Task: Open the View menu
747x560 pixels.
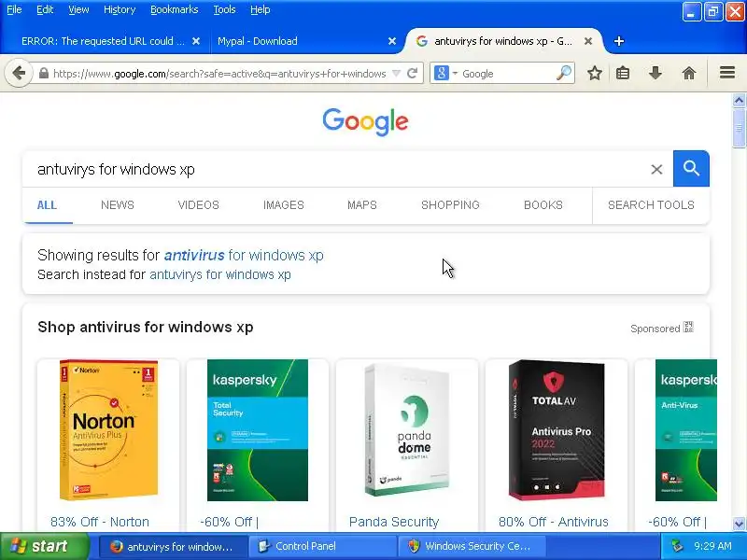Action: point(78,9)
